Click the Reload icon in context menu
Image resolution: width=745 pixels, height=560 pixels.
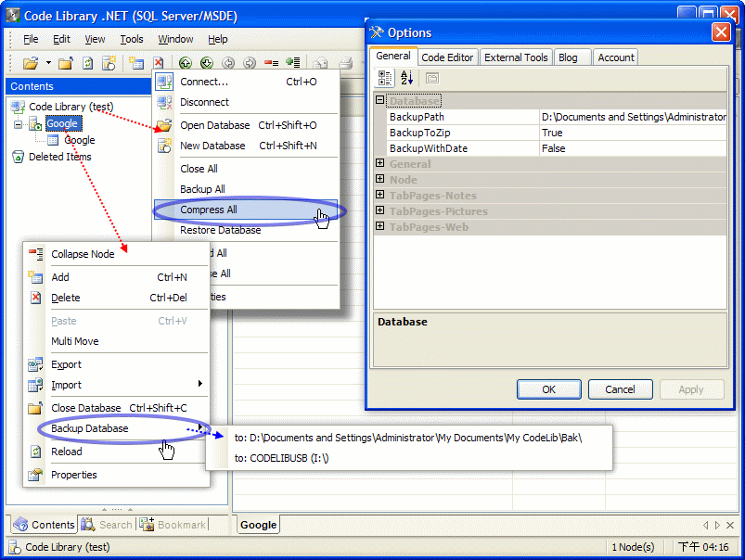coord(35,452)
